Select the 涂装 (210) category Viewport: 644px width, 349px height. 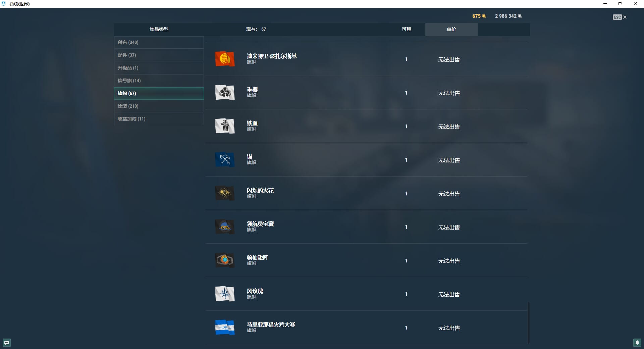pos(159,106)
